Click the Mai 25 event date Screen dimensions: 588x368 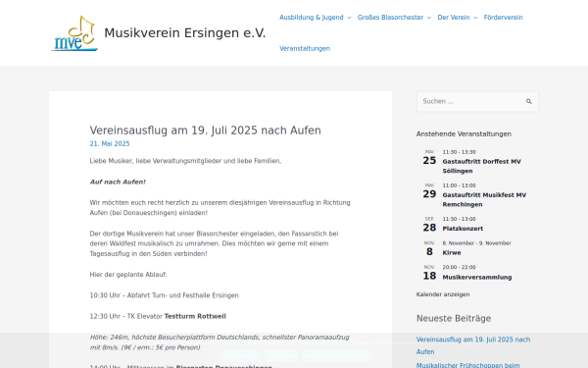(429, 158)
